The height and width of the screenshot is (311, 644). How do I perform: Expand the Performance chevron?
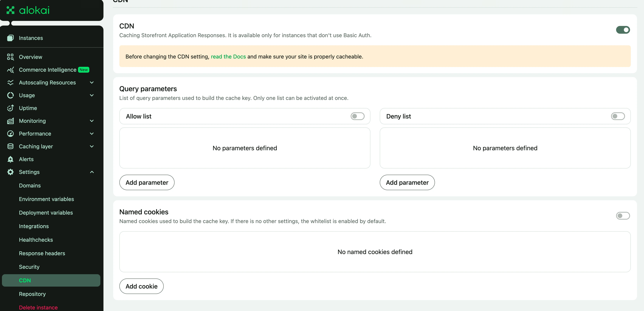[92, 134]
